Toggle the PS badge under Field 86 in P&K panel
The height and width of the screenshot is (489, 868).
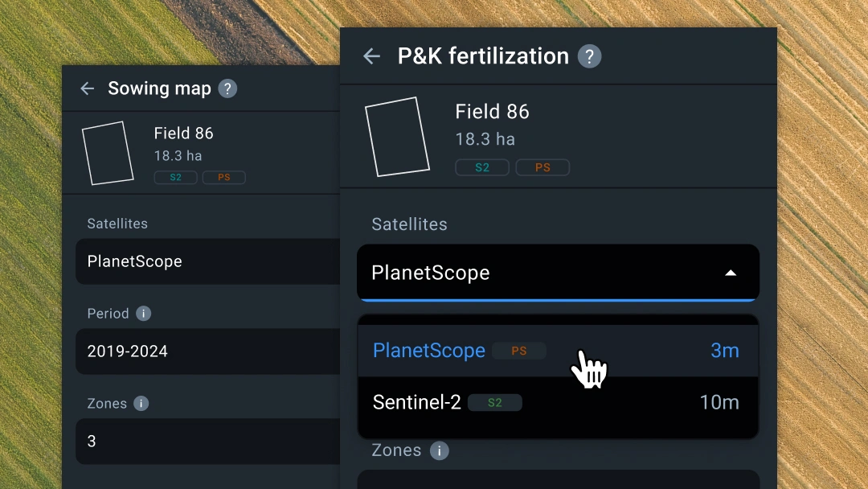coord(542,167)
